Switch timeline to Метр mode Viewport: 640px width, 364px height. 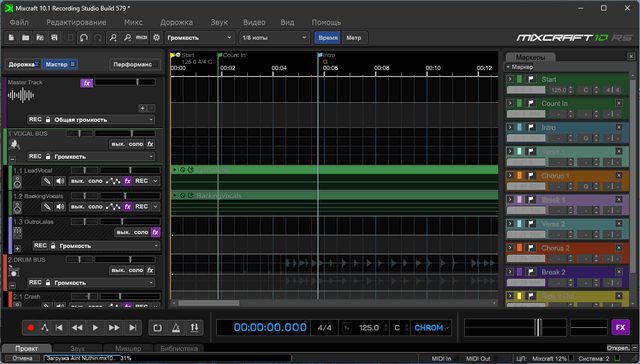(x=354, y=38)
